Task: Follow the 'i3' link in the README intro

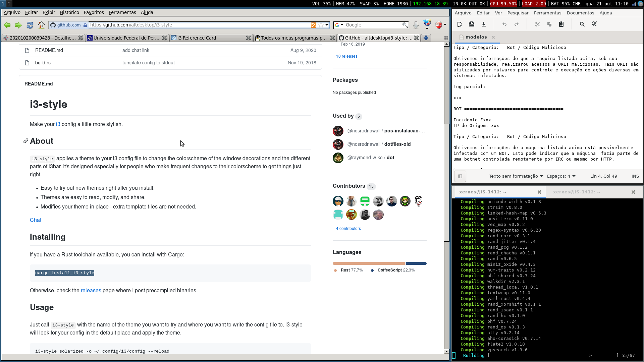Action: tap(58, 124)
